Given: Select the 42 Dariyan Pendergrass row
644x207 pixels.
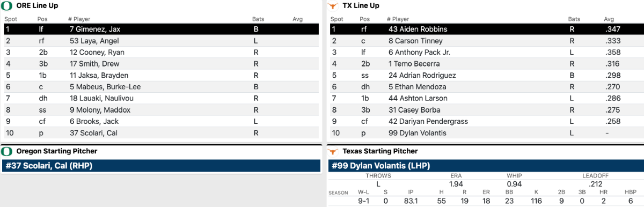Looking at the screenshot, I should click(485, 121).
